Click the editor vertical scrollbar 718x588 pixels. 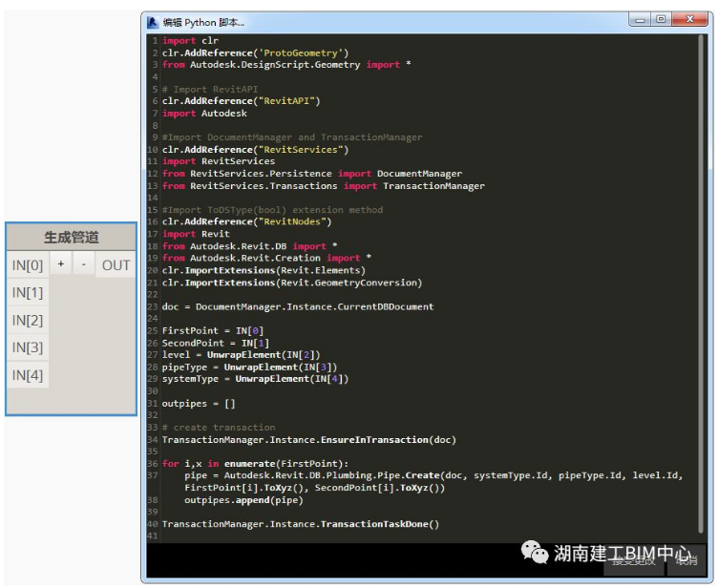point(701,283)
